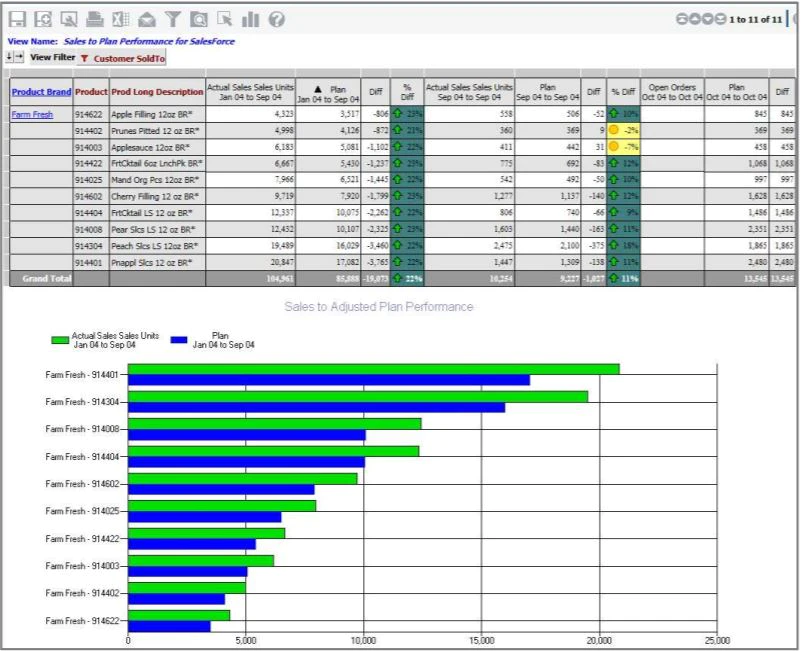Open the funnel filter tool
Screen dimensions: 801x651
click(x=173, y=19)
